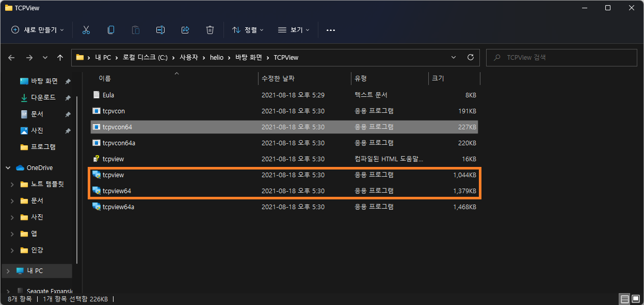Expand address bar history dropdown
The height and width of the screenshot is (305, 644).
pos(454,57)
